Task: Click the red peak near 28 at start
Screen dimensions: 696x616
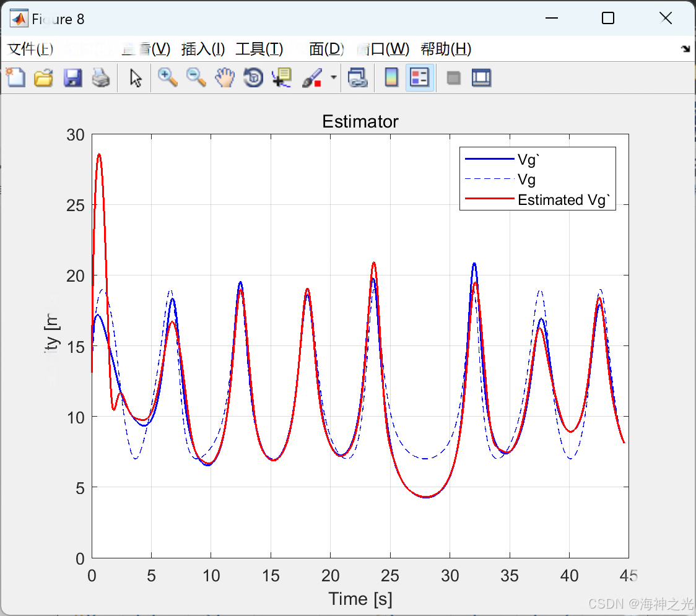Action: point(99,155)
